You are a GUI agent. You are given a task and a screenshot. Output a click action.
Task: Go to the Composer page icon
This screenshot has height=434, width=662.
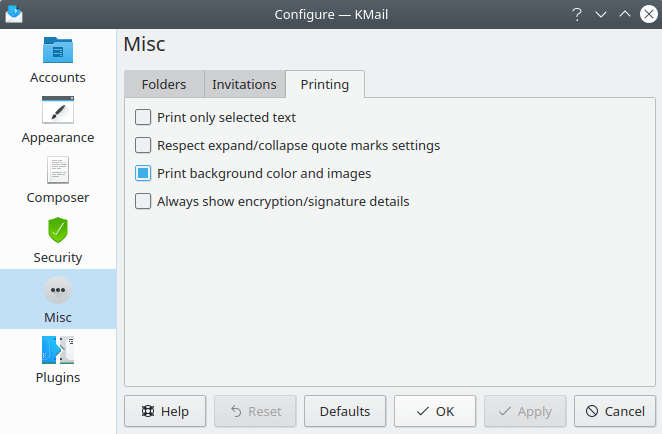click(58, 170)
